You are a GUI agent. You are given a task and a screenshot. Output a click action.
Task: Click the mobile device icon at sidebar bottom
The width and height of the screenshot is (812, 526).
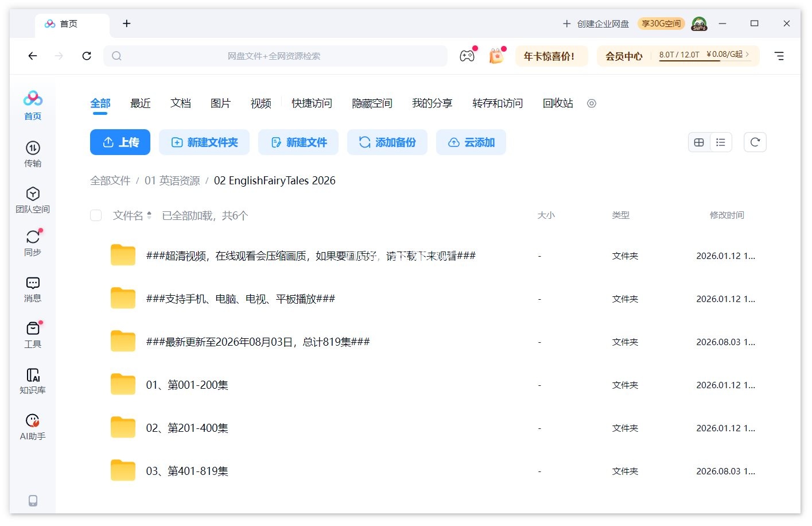[33, 501]
